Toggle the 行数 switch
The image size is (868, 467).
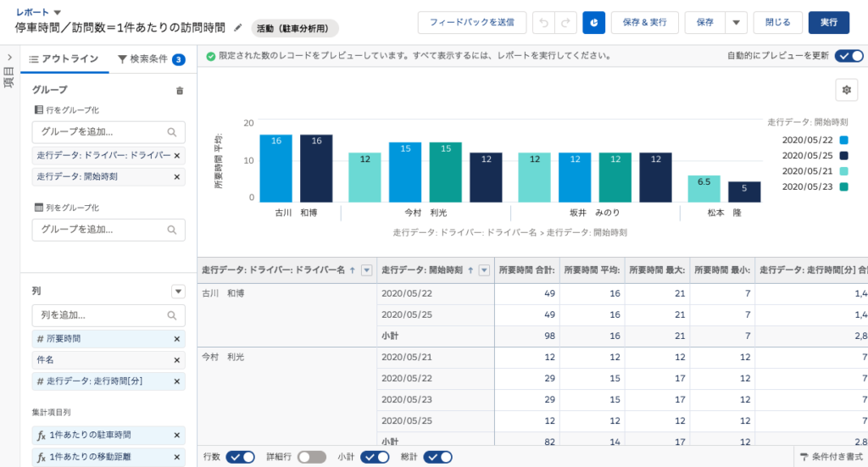pyautogui.click(x=240, y=457)
